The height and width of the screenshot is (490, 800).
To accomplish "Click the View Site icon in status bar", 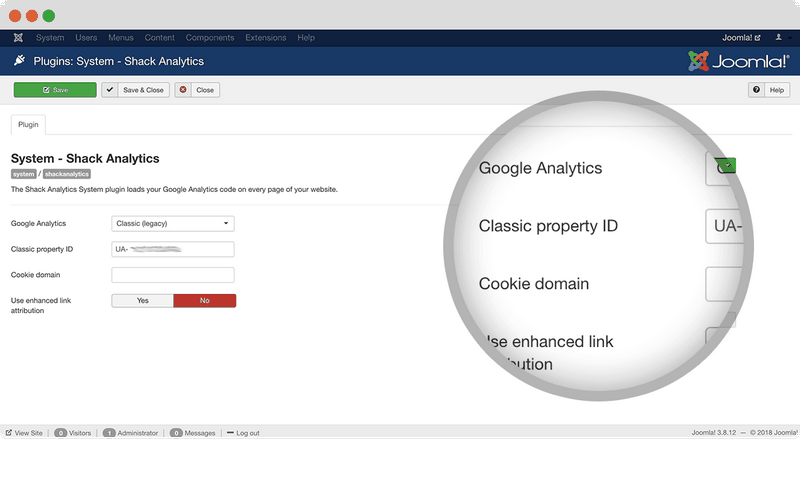I will [9, 433].
